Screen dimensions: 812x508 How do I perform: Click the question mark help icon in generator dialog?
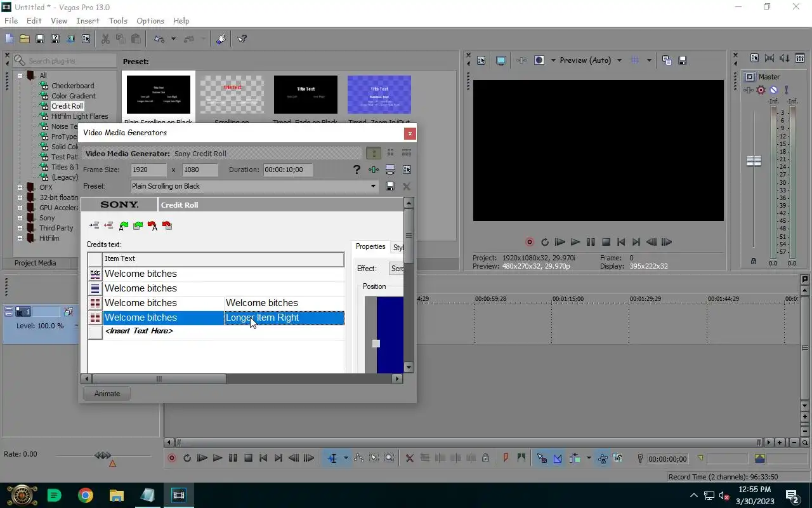click(357, 170)
